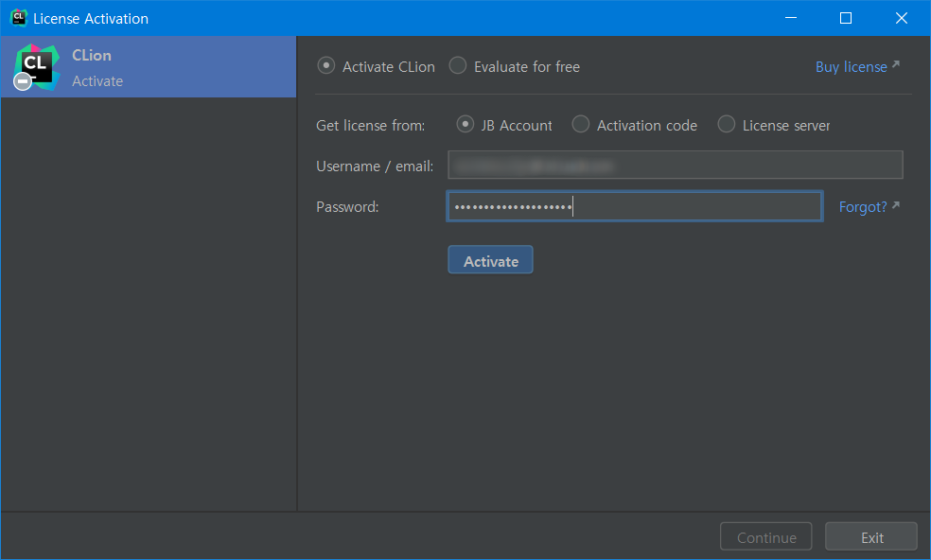Screen dimensions: 931x560
Task: Click the CLion icon in the title bar
Action: [x=18, y=18]
